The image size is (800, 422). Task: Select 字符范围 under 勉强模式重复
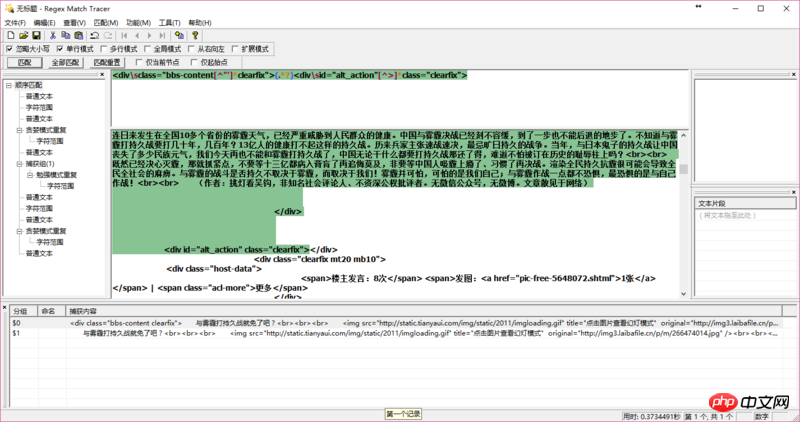tap(60, 186)
